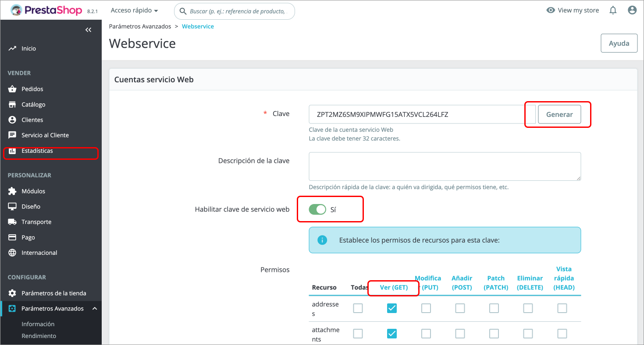Click the Ayuda button
The height and width of the screenshot is (345, 644).
click(x=619, y=43)
